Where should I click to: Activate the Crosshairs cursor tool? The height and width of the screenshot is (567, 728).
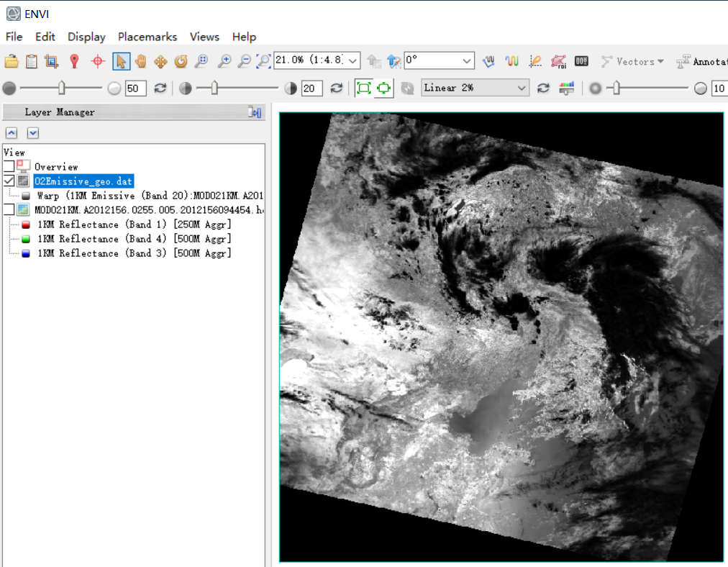(98, 62)
